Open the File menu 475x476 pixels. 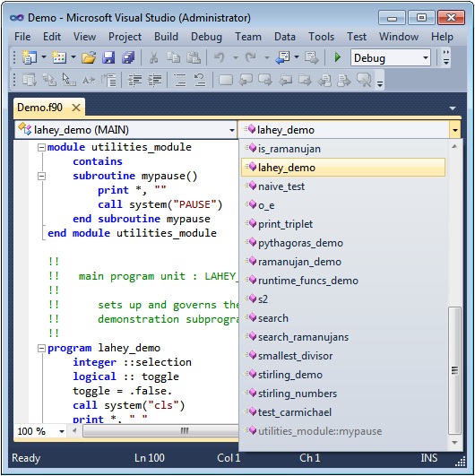[x=22, y=37]
